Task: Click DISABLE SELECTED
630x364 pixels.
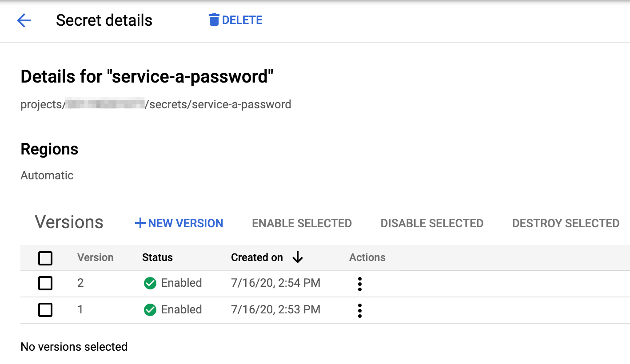Action: (x=431, y=223)
